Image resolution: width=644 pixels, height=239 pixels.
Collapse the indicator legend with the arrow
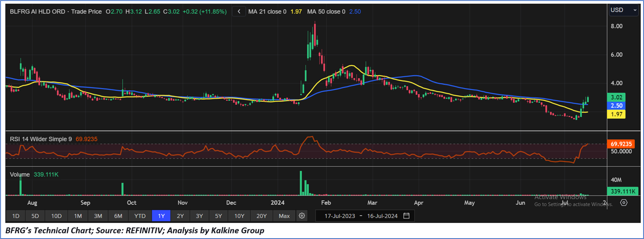coord(239,12)
